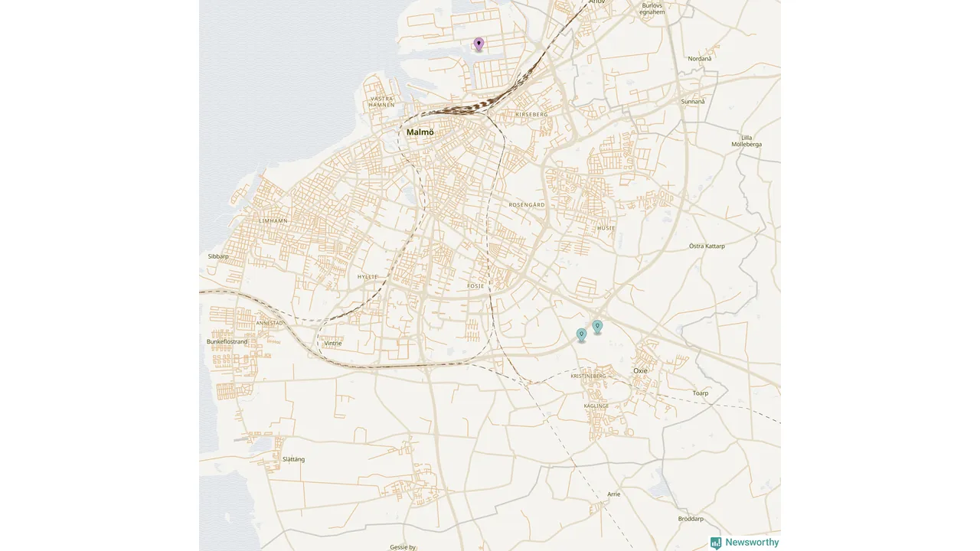The height and width of the screenshot is (551, 980).
Task: Click the Slättäng label
Action: [293, 459]
